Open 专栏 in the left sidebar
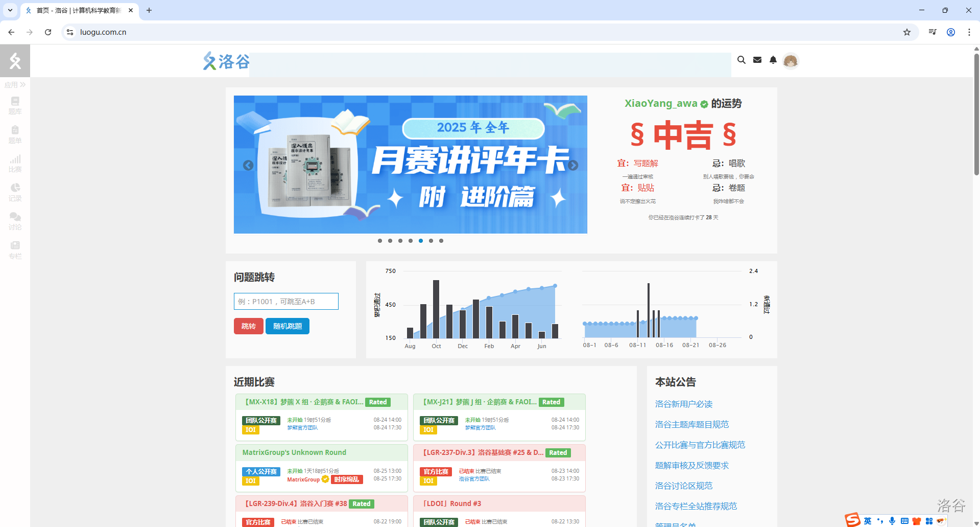This screenshot has width=980, height=527. pyautogui.click(x=15, y=250)
